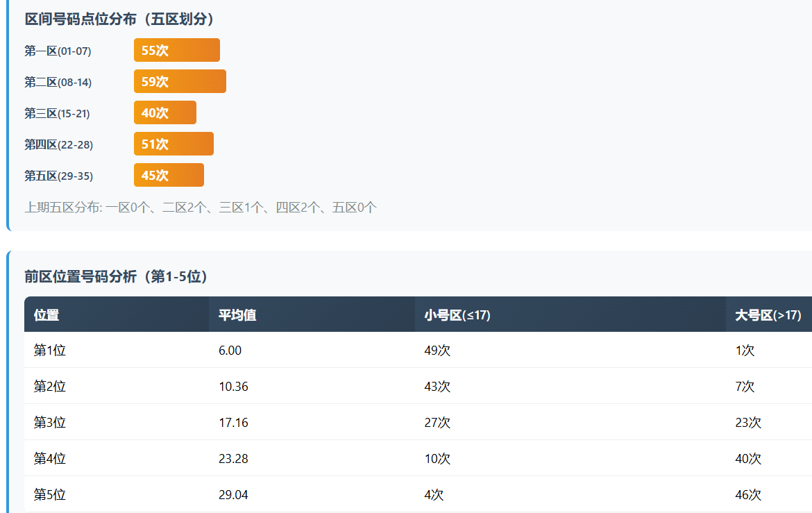
Task: Click the 55次 bar for 第一区
Action: (176, 51)
